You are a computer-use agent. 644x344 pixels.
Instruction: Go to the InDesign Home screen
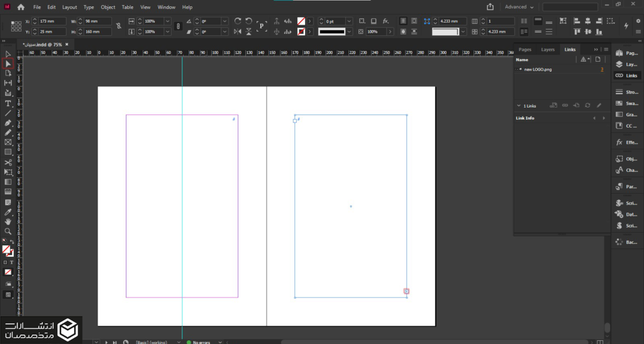pyautogui.click(x=21, y=7)
